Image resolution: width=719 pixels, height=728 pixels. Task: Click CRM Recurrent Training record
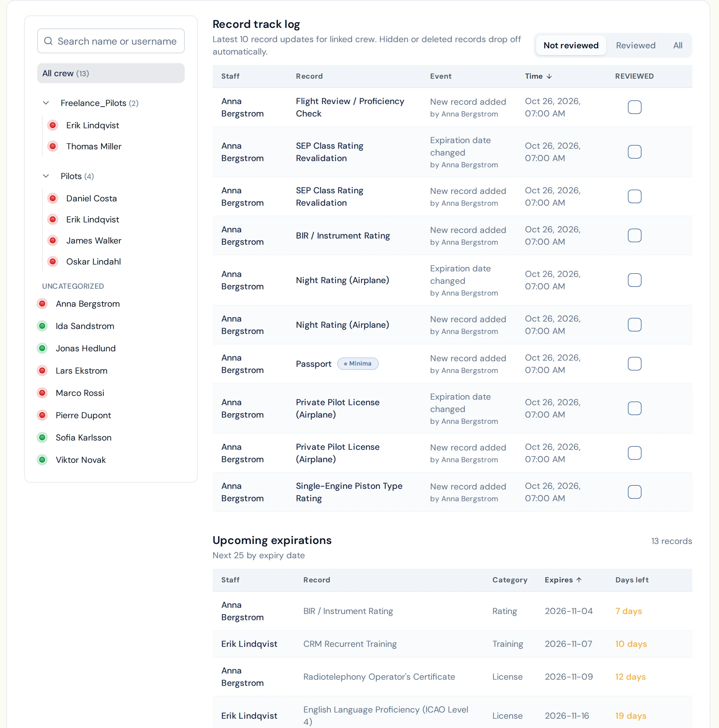tap(350, 644)
